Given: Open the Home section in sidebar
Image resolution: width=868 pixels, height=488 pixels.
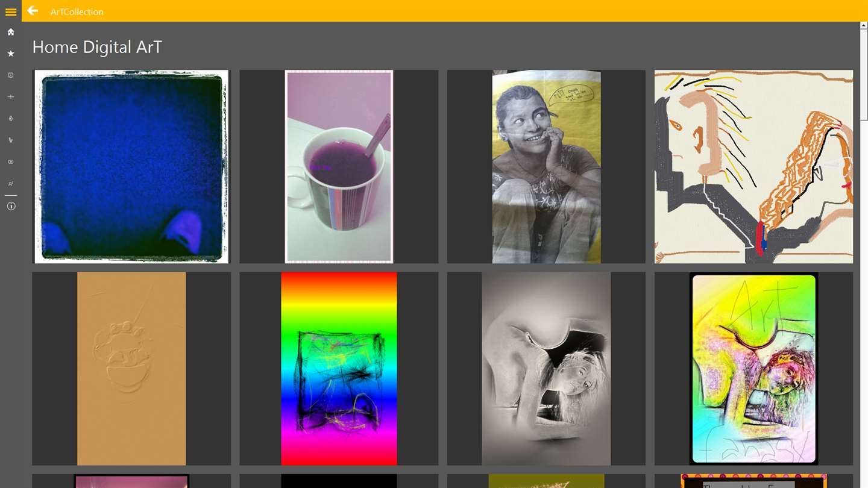Looking at the screenshot, I should 11,32.
